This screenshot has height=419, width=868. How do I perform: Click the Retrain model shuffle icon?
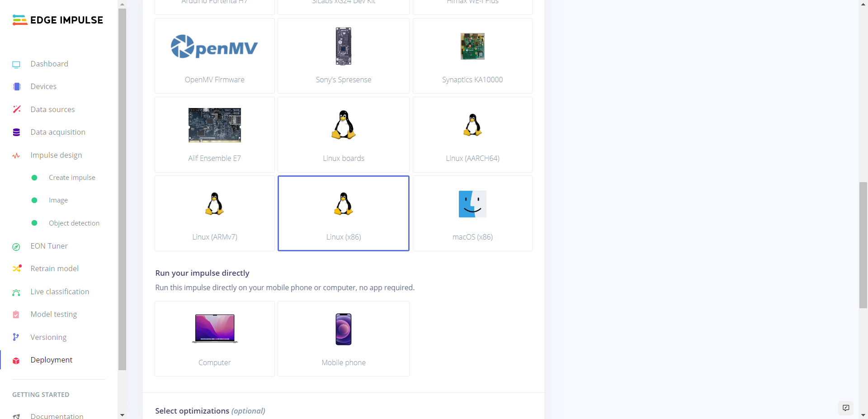click(17, 268)
